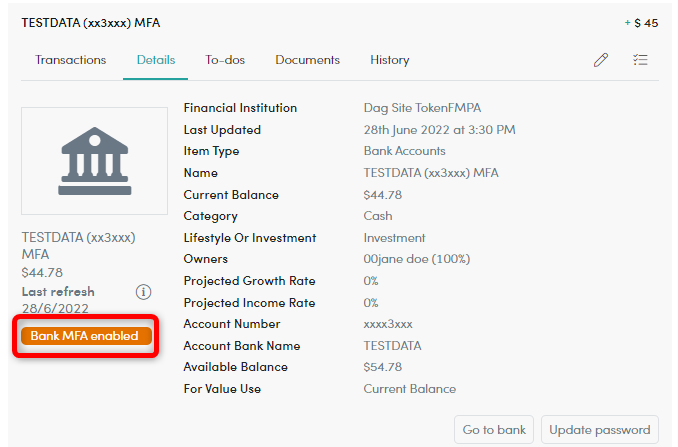678x447 pixels.
Task: Select the Category value Cash
Action: [x=378, y=216]
